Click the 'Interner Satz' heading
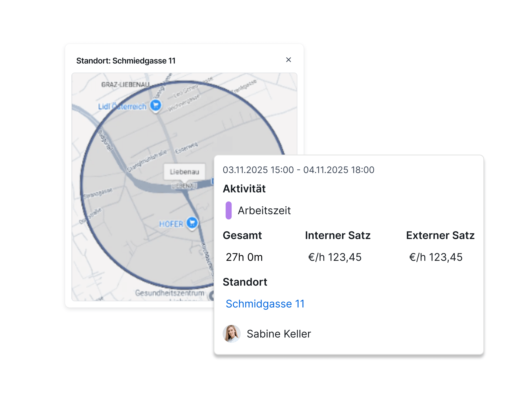The image size is (532, 399). pos(338,235)
